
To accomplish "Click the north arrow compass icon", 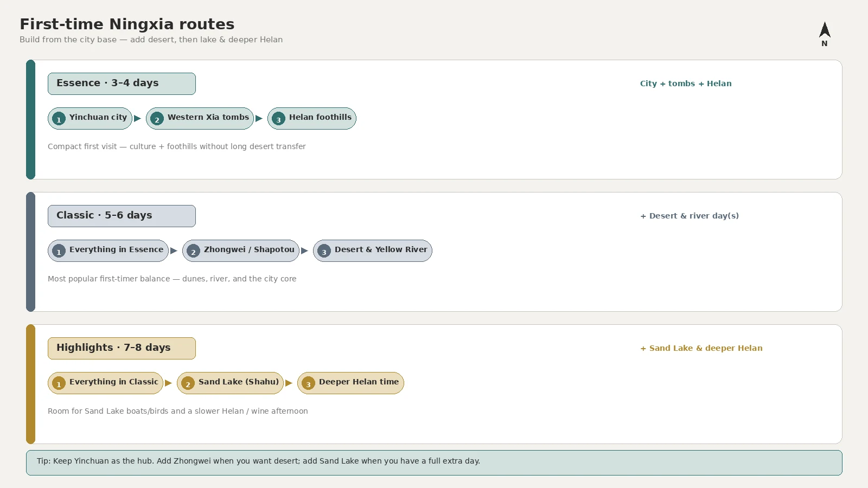I will click(x=825, y=34).
